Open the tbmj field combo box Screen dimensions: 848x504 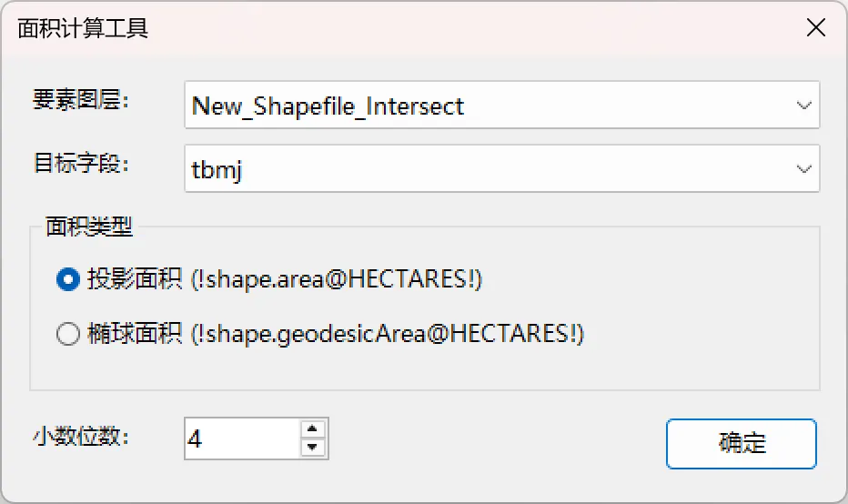pos(502,168)
